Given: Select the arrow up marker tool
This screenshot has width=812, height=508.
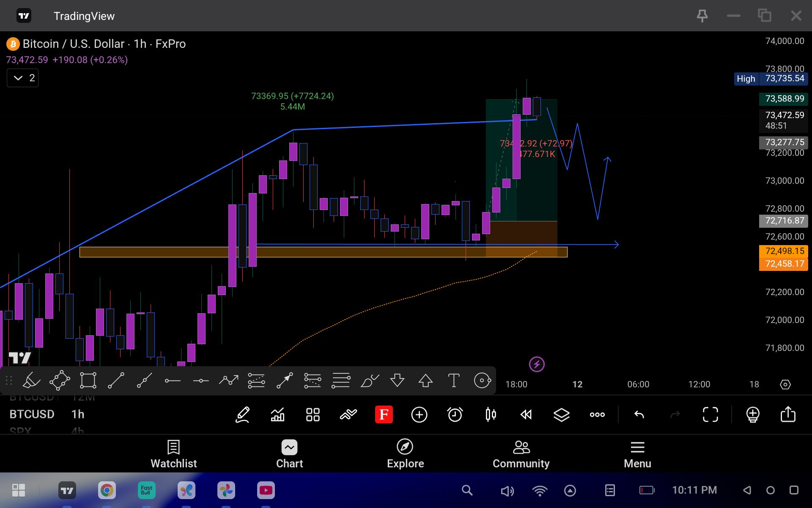Looking at the screenshot, I should 425,381.
